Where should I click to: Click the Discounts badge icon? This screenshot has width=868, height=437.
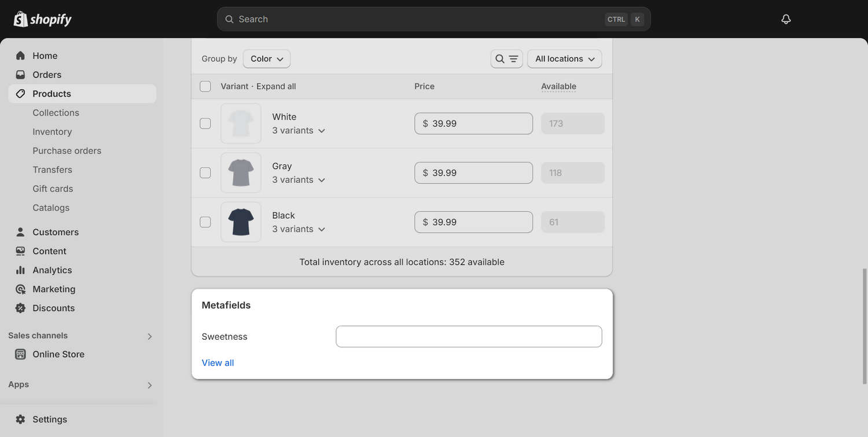coord(20,308)
